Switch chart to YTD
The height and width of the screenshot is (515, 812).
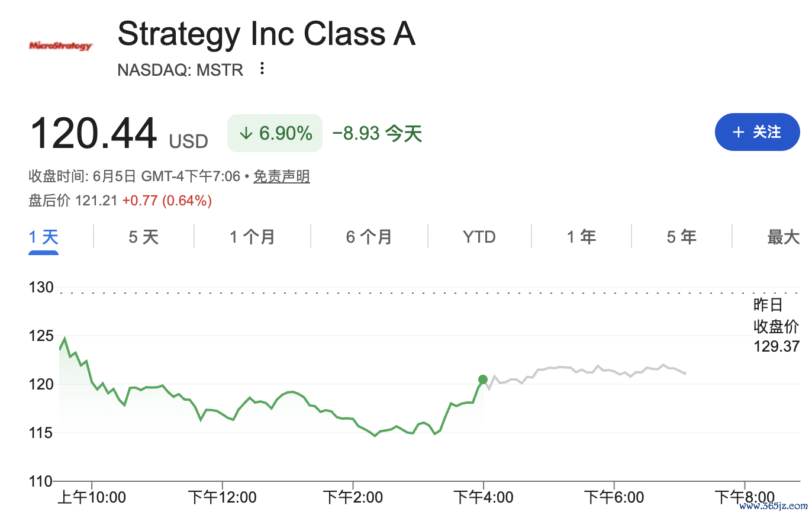coord(479,237)
